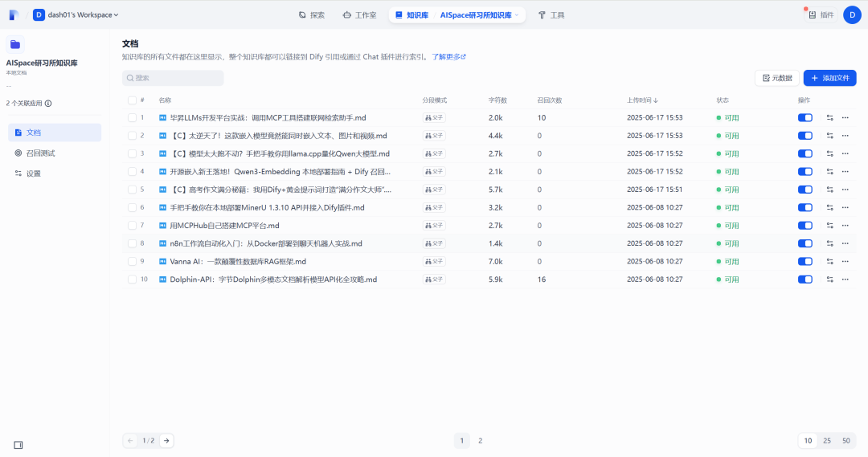Open document Dolphin-API 字节Dolphin .md
Viewport: 868px width, 457px height.
point(273,280)
